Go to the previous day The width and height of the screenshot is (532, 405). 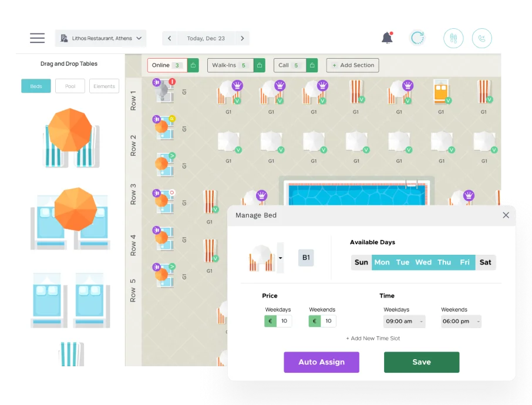(x=169, y=38)
